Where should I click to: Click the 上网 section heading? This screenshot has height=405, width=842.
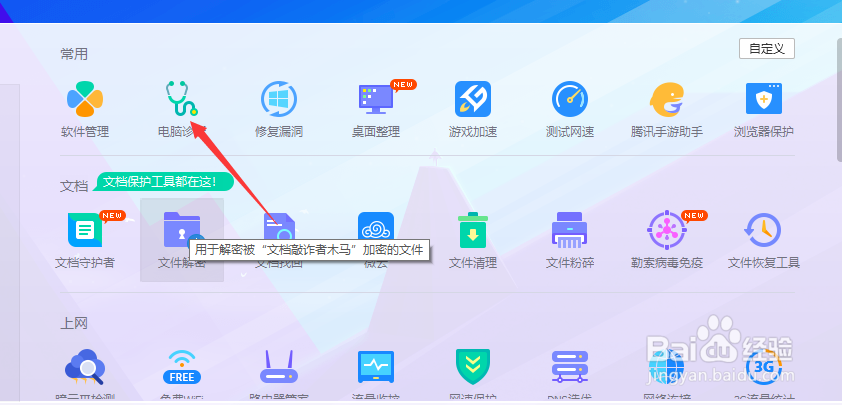point(74,323)
